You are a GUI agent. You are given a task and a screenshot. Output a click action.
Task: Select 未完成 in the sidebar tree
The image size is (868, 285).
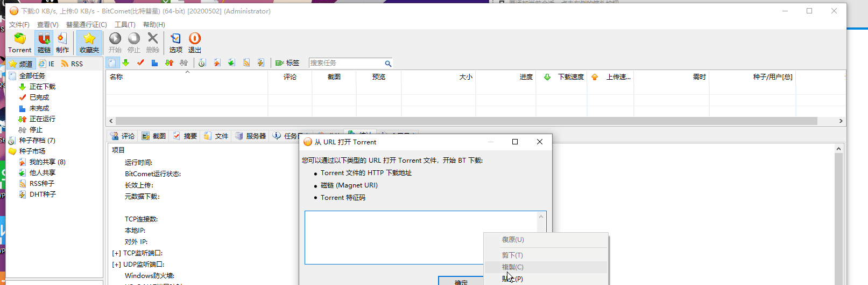[39, 108]
